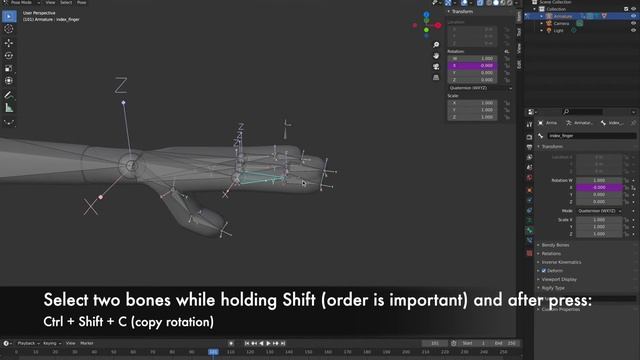The image size is (640, 360).
Task: Select the Camera object in outliner
Action: point(561,24)
